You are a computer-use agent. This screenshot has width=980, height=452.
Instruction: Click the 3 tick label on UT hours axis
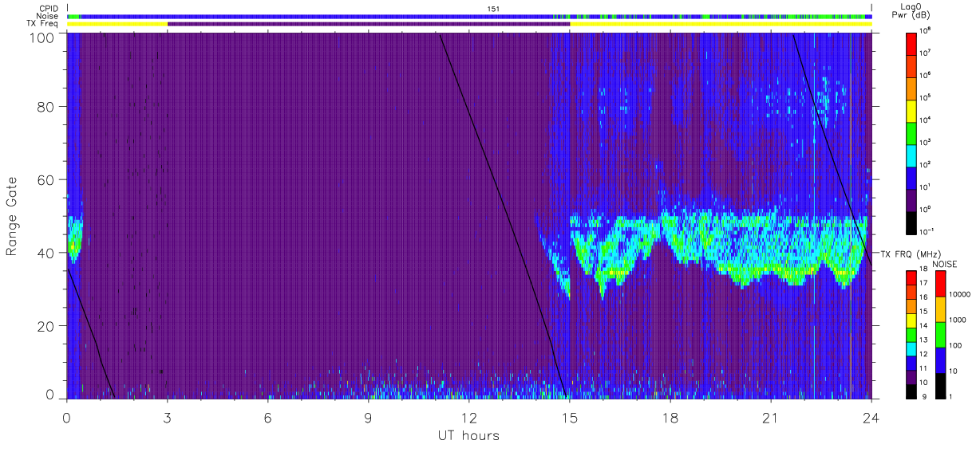168,419
